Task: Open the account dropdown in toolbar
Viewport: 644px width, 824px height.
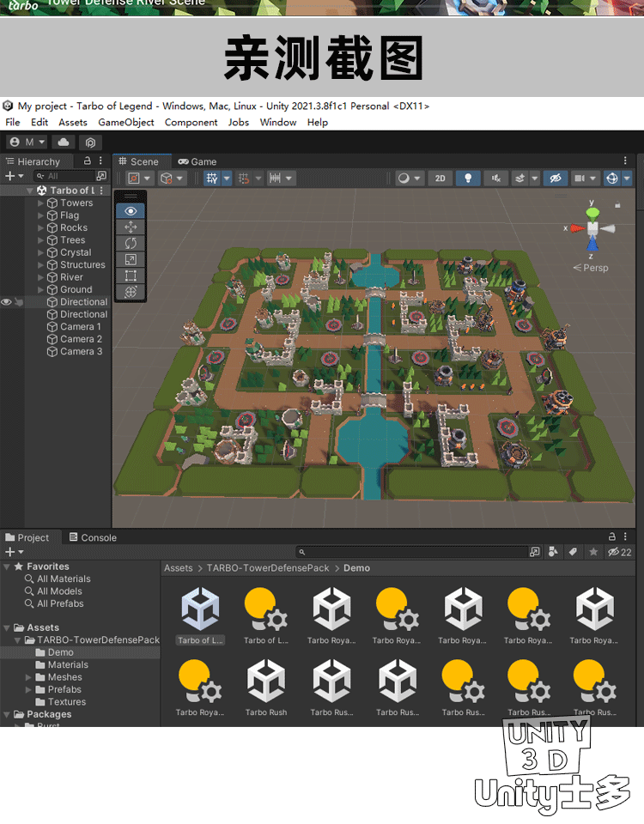Action: coord(27,142)
